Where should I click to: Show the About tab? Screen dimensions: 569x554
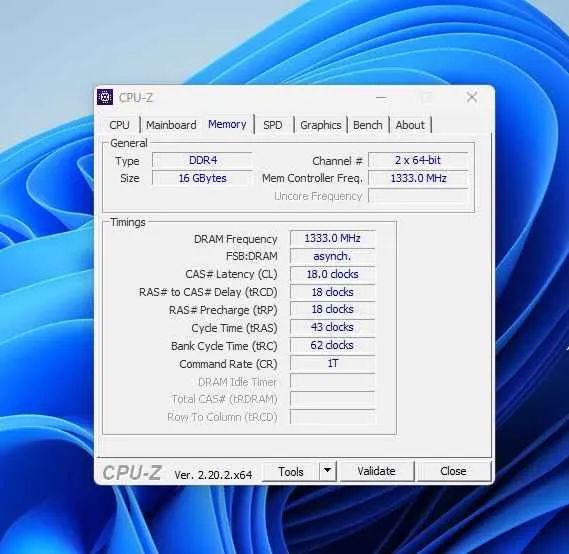(410, 125)
